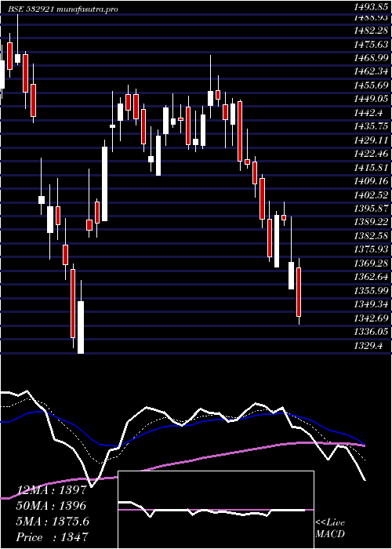
Task: Select the 1435.75 price axis label
Action: (x=371, y=126)
